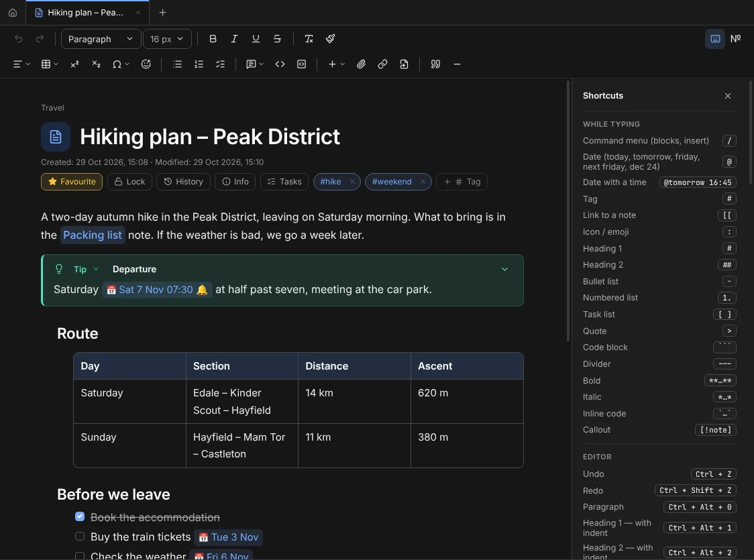Screen dimensions: 754x560
Task: Apply bold formatting with the B icon
Action: [x=213, y=39]
